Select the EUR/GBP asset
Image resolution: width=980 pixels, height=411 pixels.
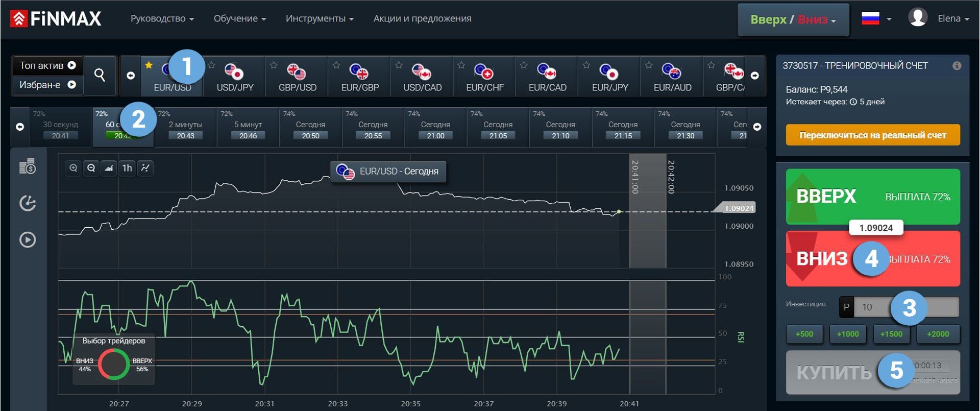360,76
